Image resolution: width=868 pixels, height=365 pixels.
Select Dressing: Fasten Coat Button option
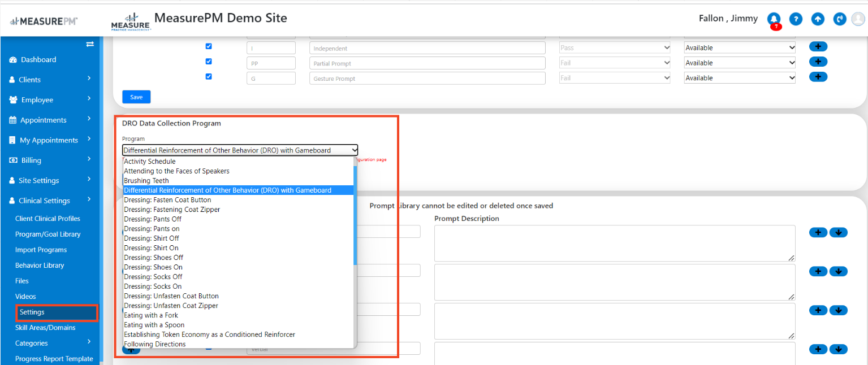click(238, 200)
